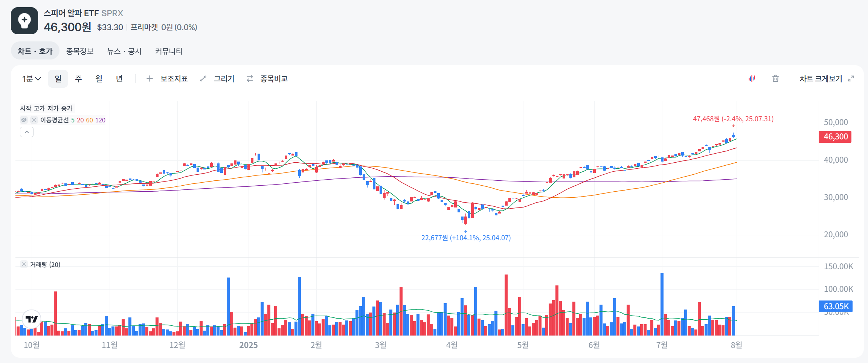The image size is (868, 363).
Task: Click the TradingView logo on the chart
Action: coord(32,319)
